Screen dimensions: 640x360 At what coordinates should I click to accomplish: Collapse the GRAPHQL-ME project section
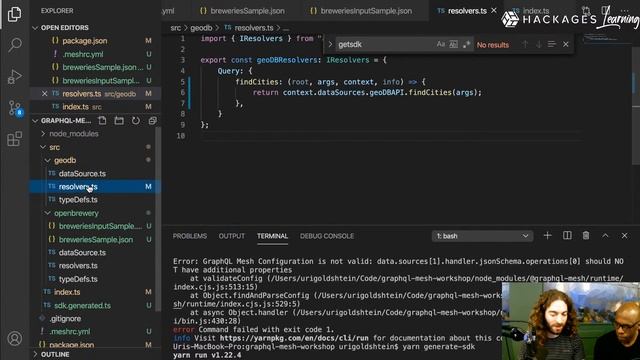[x=35, y=120]
